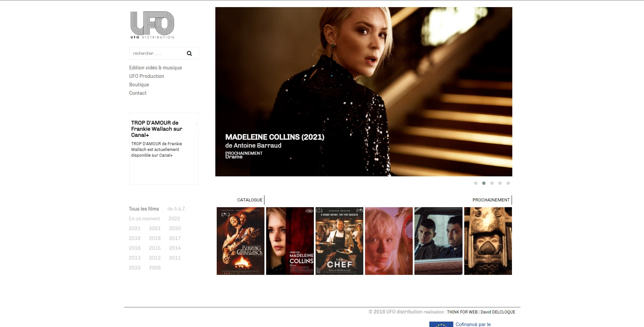Open the Madeleine Collins poster thumbnail

(x=290, y=241)
